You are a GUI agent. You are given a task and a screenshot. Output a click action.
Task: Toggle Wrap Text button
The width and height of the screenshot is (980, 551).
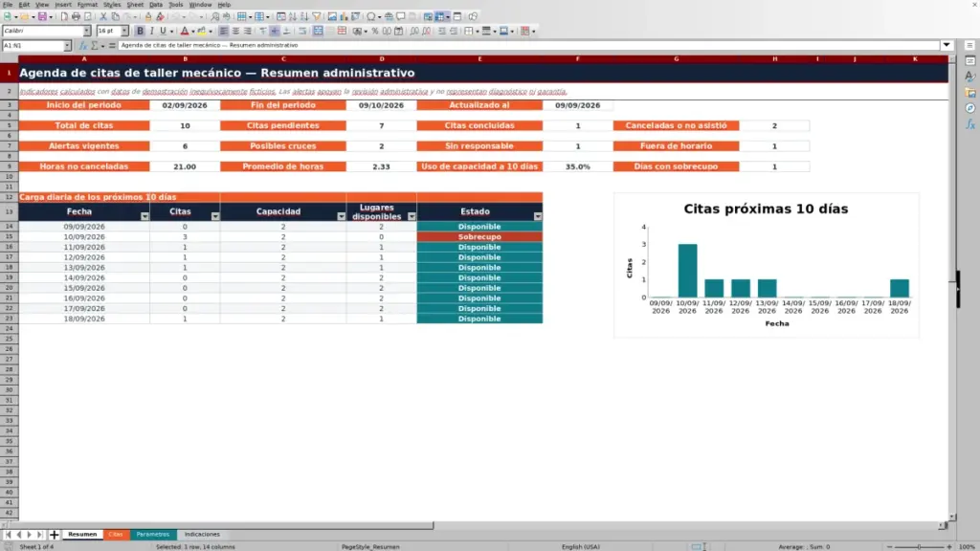tap(302, 32)
